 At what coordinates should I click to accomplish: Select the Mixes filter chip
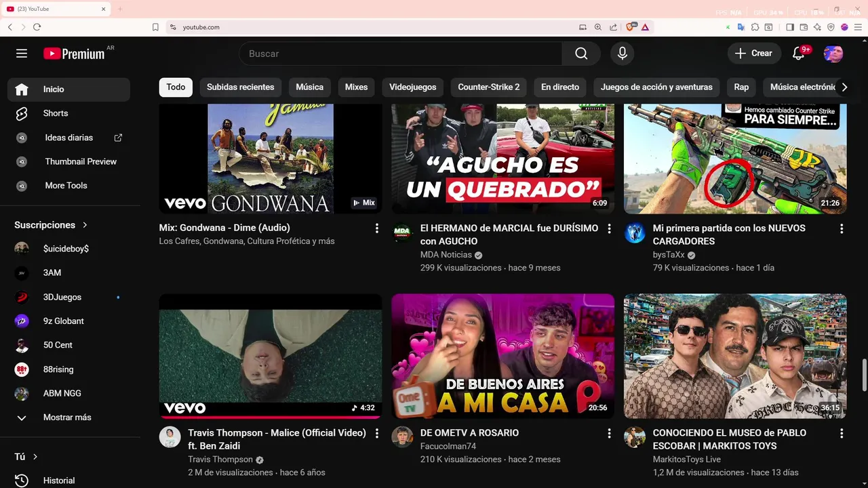click(356, 87)
